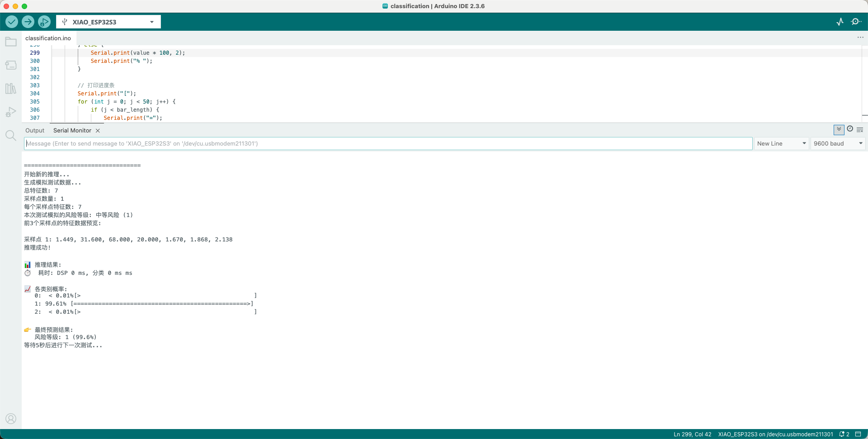Select the classification.ino editor tab
Screen dimensions: 868x439
(x=48, y=38)
